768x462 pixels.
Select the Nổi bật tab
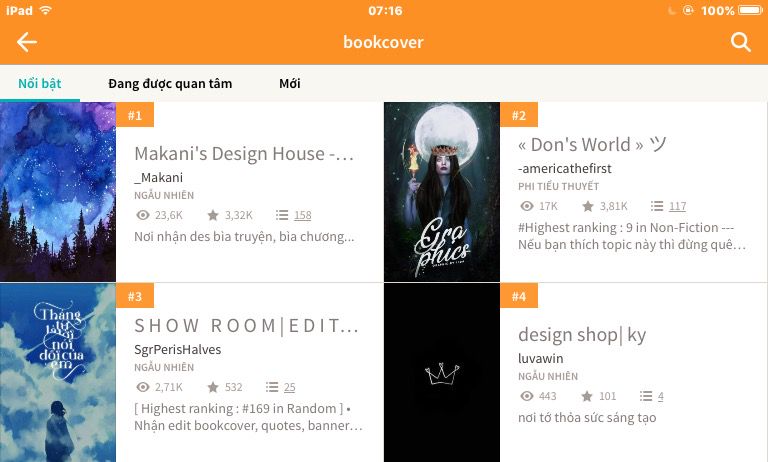pyautogui.click(x=40, y=84)
